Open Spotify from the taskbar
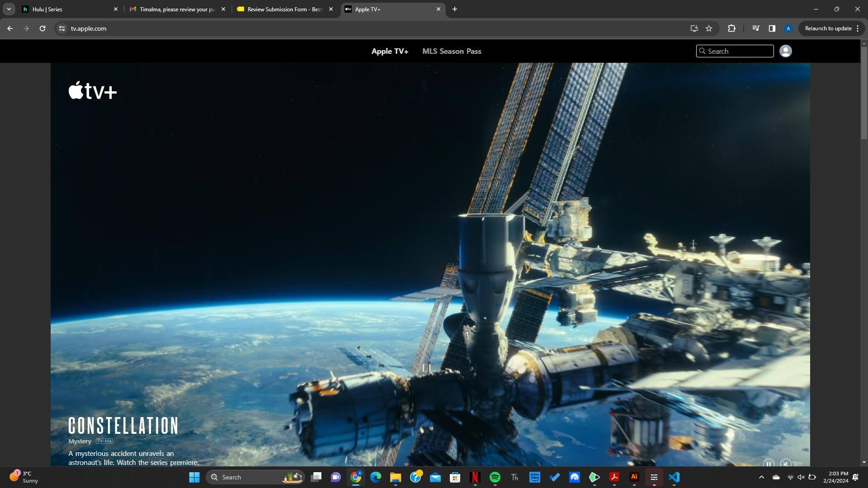 coord(495,477)
